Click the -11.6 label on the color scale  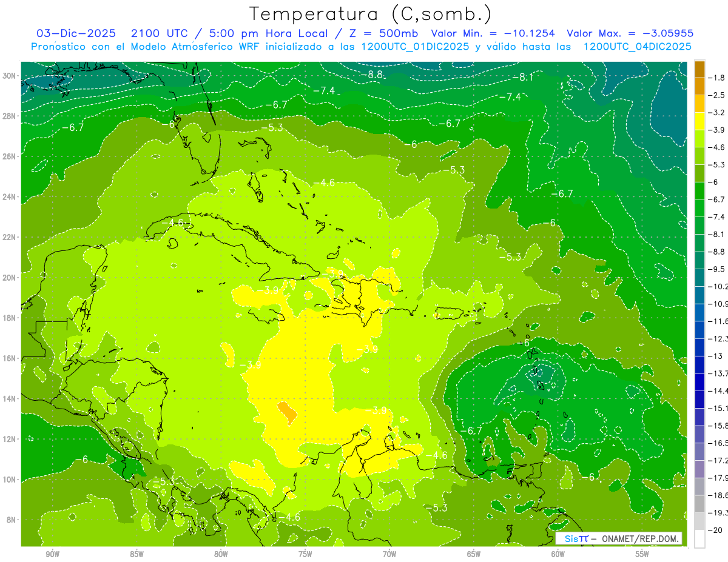[718, 321]
